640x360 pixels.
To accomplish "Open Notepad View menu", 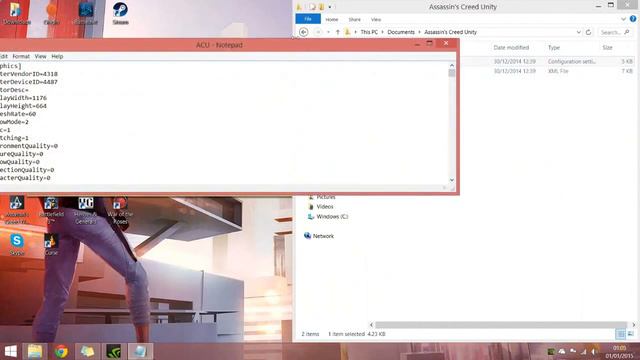I will coord(40,56).
